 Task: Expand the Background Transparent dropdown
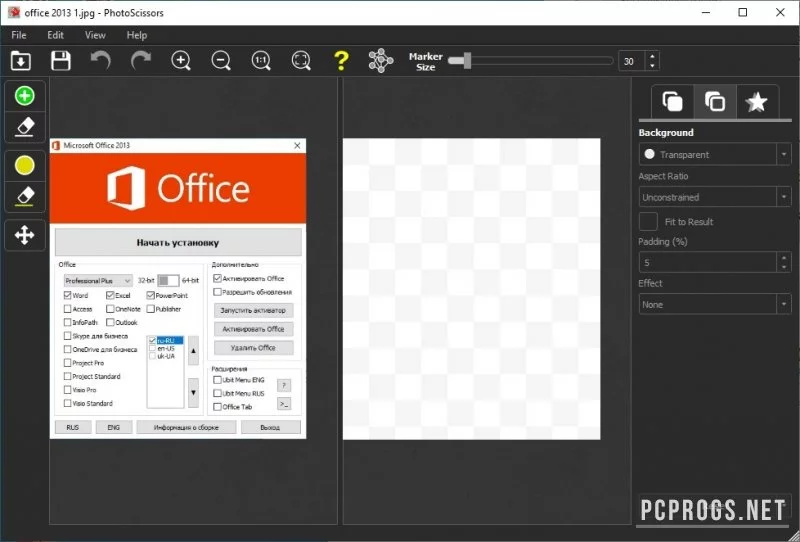[714, 154]
